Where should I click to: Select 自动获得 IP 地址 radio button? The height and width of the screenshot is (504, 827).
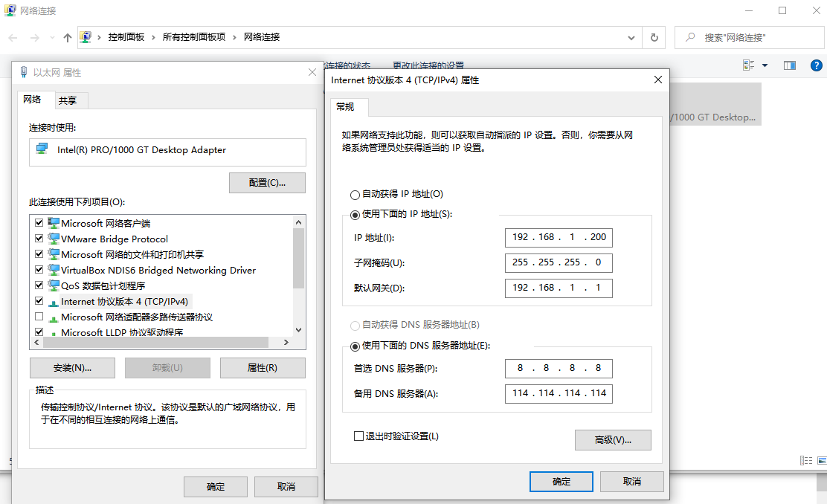click(355, 195)
